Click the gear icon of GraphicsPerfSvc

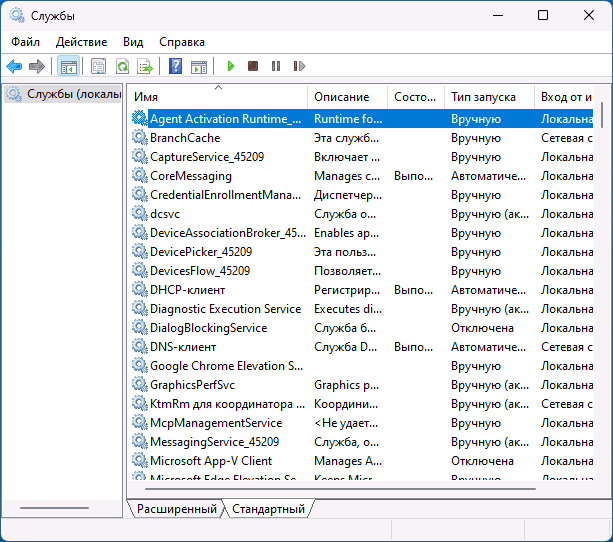click(140, 384)
